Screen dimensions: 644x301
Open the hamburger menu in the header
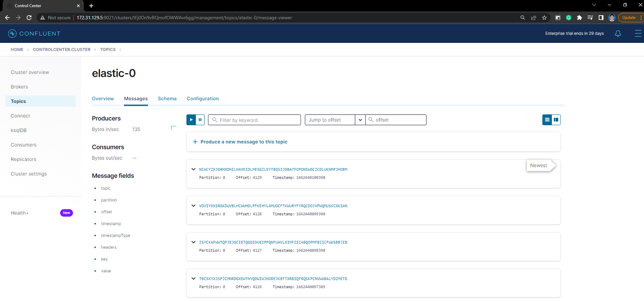[638, 34]
